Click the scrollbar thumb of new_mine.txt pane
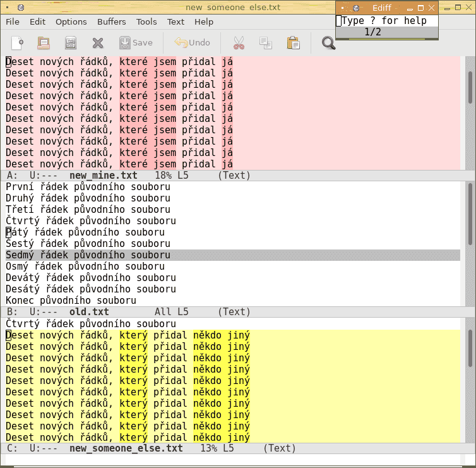The width and height of the screenshot is (476, 468). pyautogui.click(x=470, y=87)
